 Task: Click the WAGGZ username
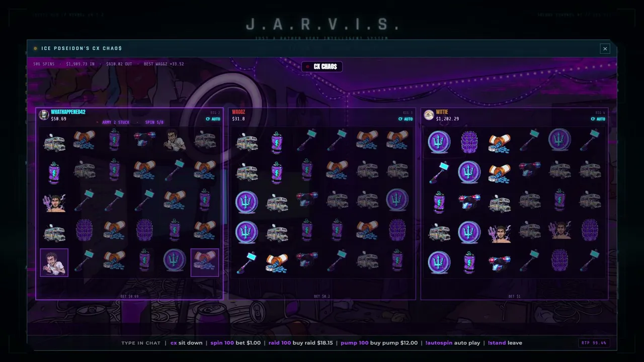point(238,112)
